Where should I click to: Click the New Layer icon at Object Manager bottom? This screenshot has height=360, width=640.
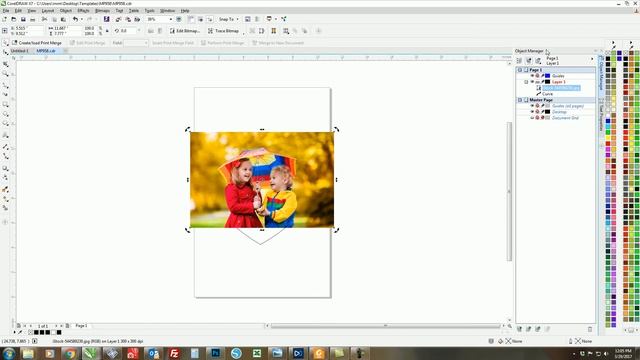519,329
